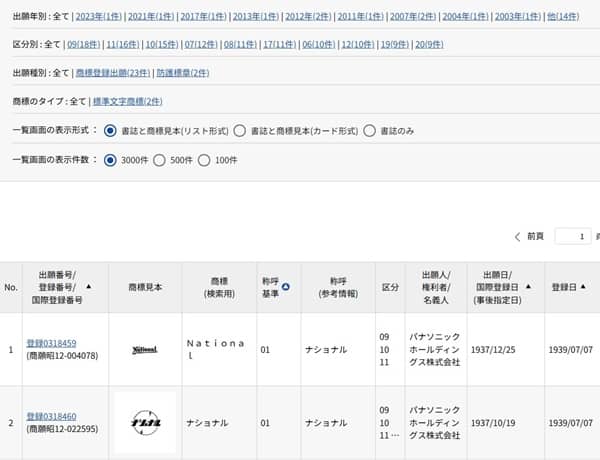Open registration 登録0318460
The height and width of the screenshot is (460, 600).
[x=51, y=416]
